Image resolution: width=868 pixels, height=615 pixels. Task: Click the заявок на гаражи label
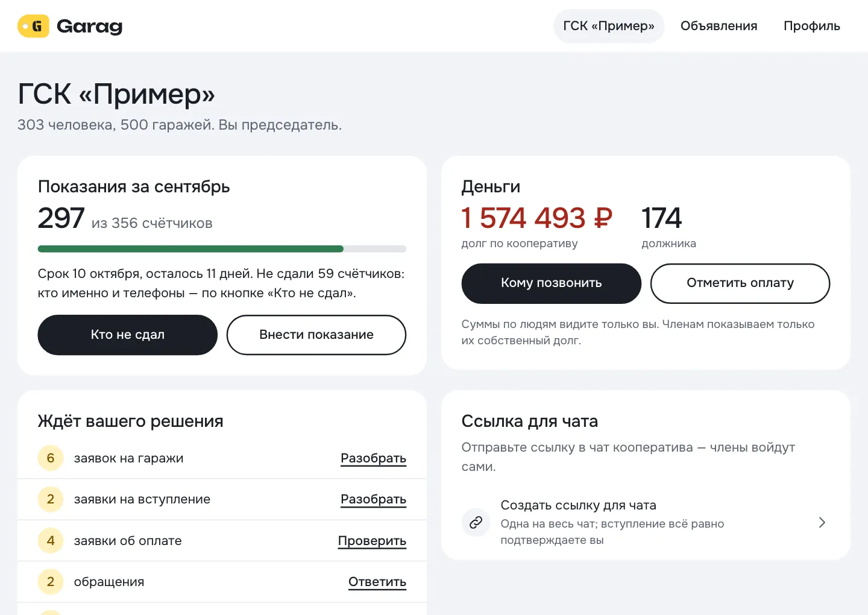click(x=129, y=458)
